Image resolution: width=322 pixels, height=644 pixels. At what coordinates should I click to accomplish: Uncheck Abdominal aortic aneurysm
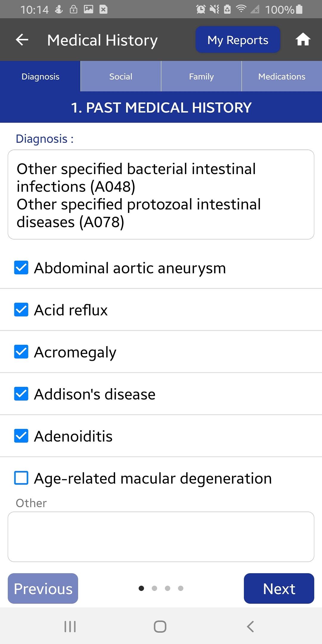(x=21, y=267)
